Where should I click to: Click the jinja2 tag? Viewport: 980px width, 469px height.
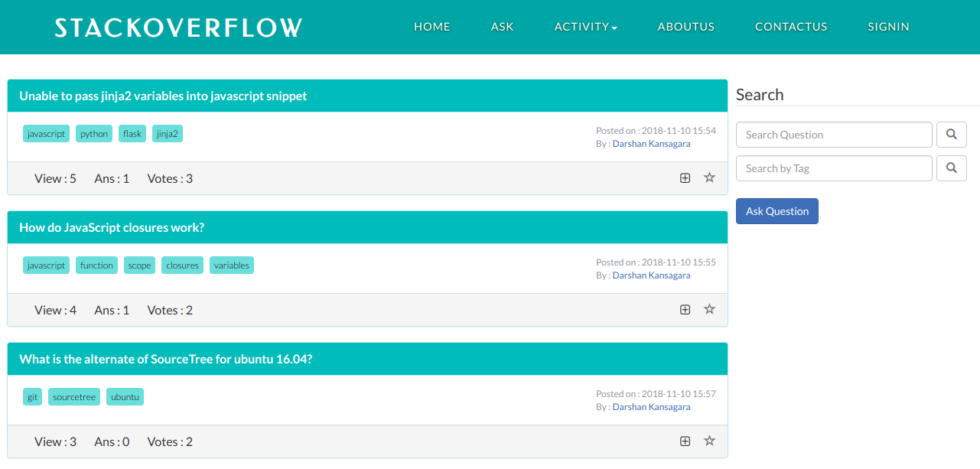pyautogui.click(x=168, y=134)
